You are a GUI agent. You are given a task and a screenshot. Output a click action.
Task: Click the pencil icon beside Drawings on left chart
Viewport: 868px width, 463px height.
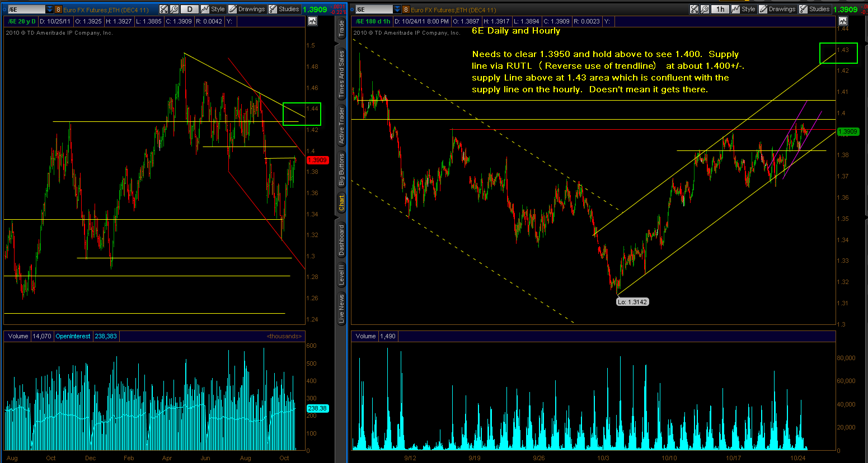(233, 9)
